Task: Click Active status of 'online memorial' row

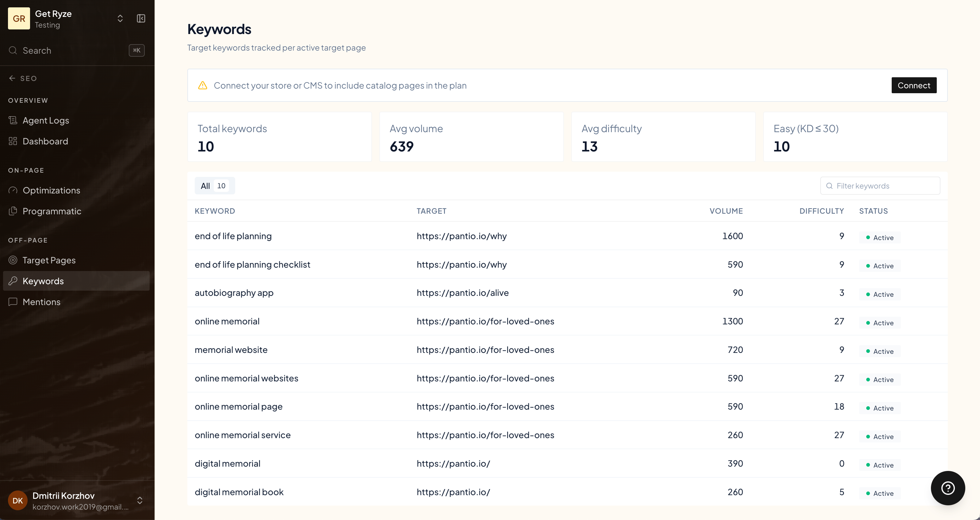Action: coord(879,323)
